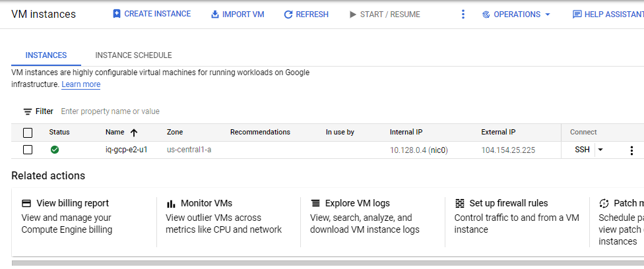Refresh the VM instances list

tap(306, 15)
